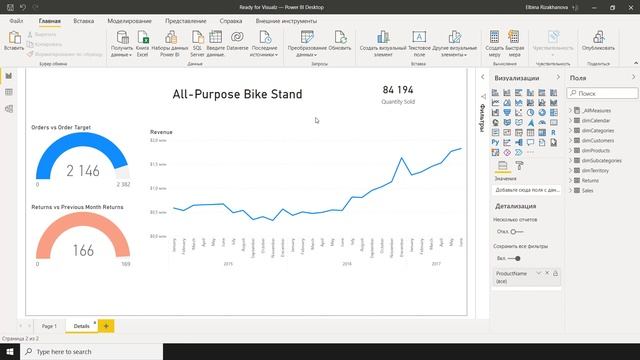Open the Get data (Получить данные) dropdown

122,51
